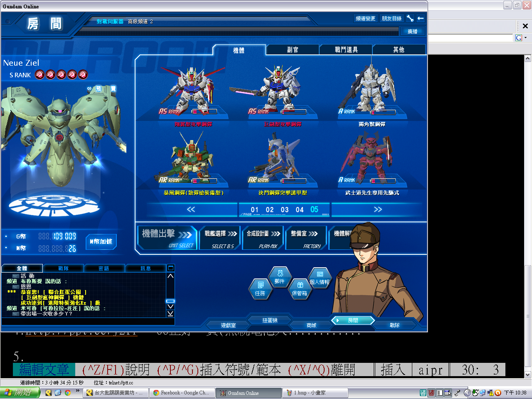Maximize the chat panel with the window icon
Image resolution: width=532 pixels, height=399 pixels.
click(x=170, y=268)
